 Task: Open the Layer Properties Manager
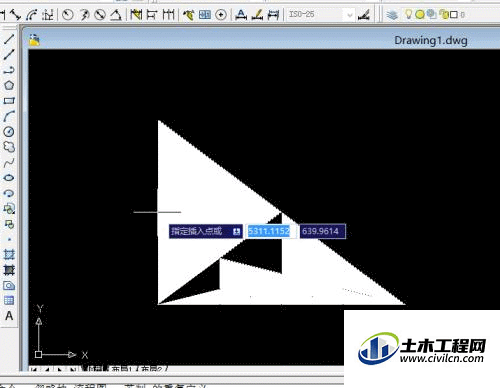[393, 15]
